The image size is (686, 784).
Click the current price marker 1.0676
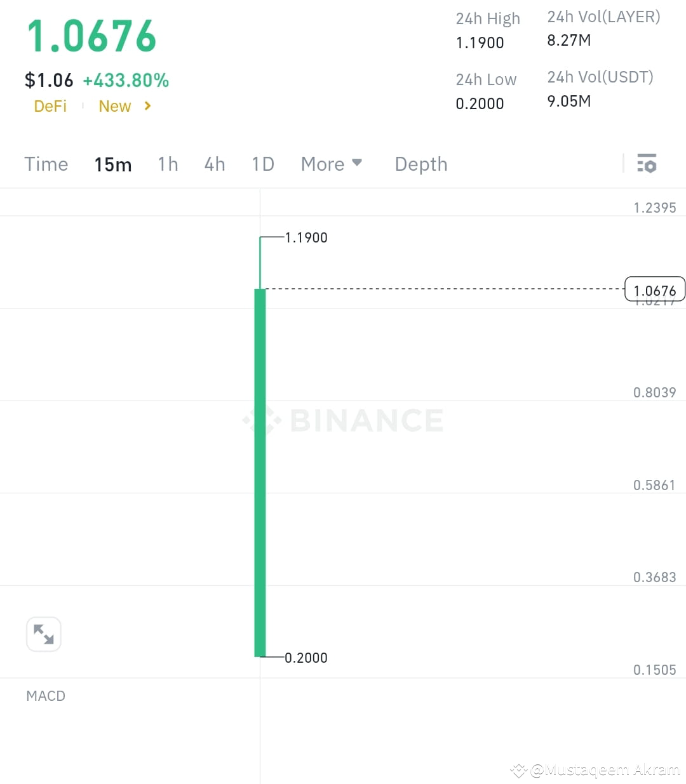click(x=654, y=289)
